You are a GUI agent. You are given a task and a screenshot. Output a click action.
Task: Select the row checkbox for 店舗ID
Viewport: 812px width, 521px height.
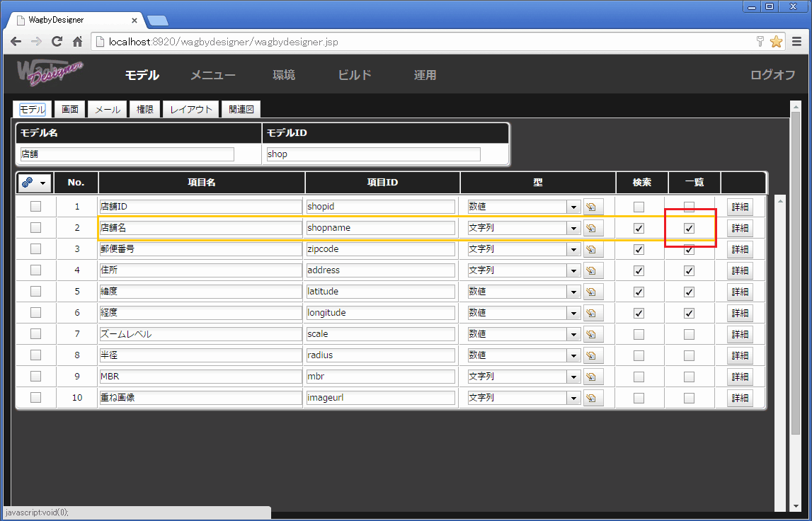pyautogui.click(x=35, y=207)
